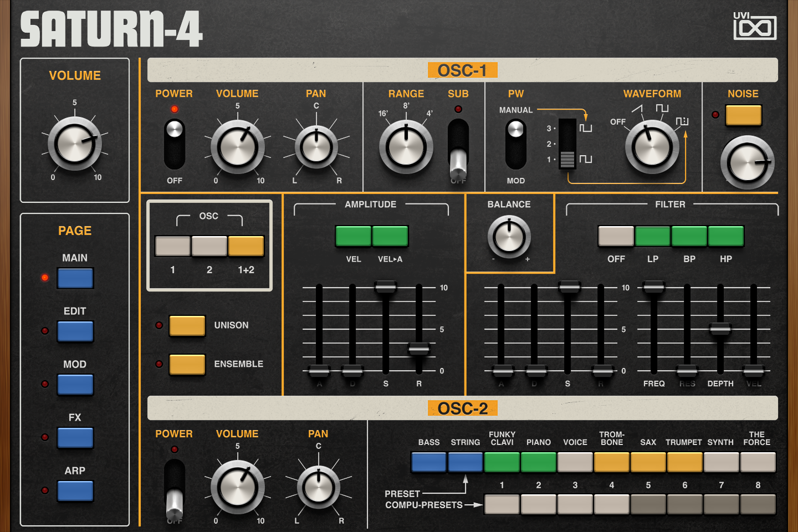
Task: Open the ARP page
Action: [75, 491]
